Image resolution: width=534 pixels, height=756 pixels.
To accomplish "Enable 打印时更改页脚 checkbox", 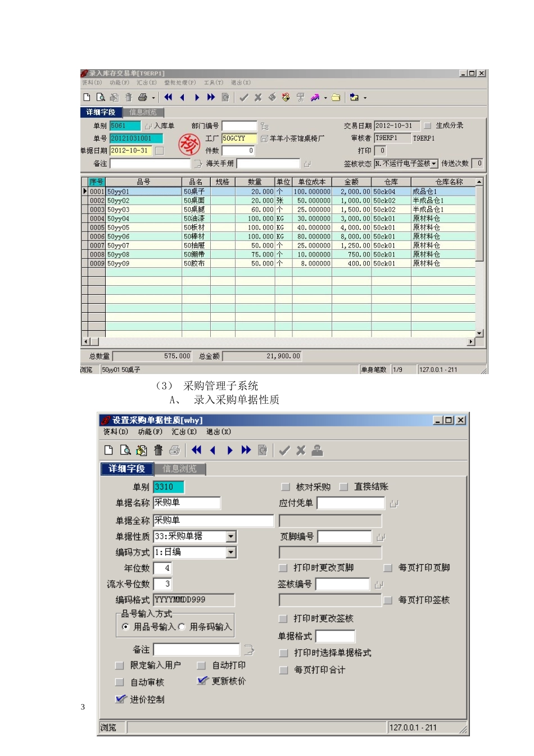I will pyautogui.click(x=283, y=568).
